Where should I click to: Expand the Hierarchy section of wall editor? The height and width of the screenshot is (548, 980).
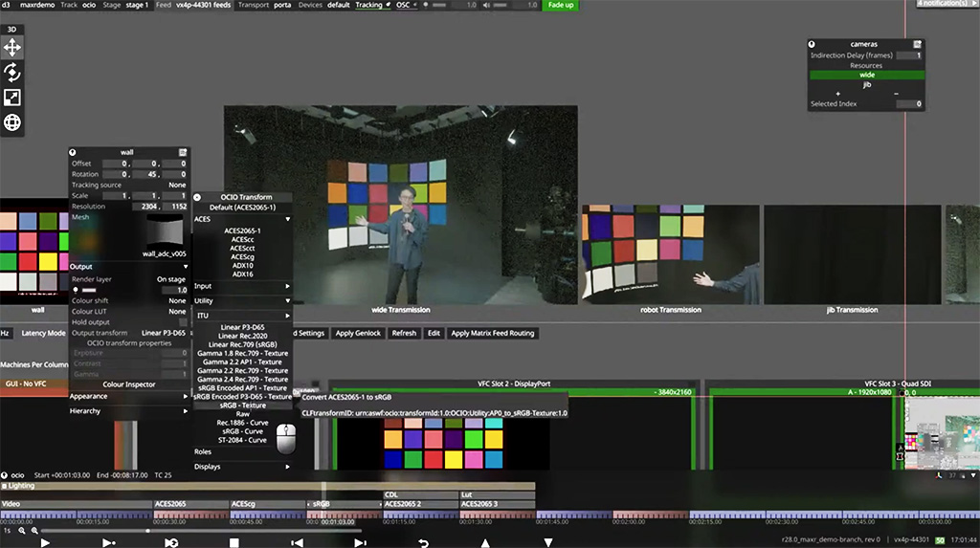click(185, 411)
